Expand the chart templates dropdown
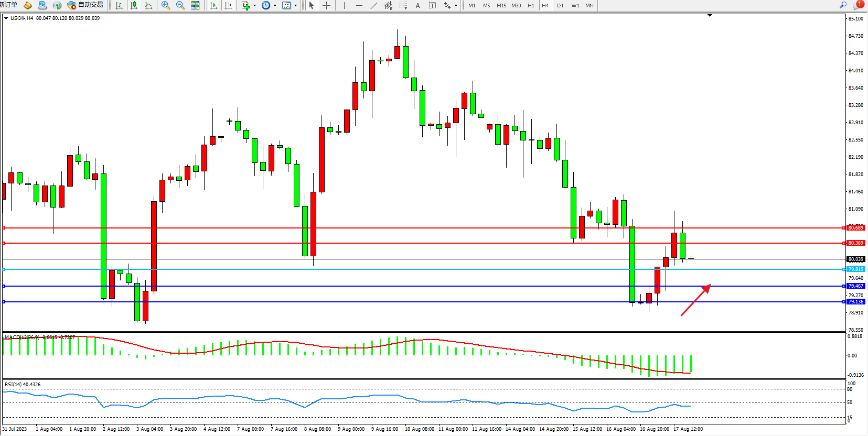This screenshot has height=436, width=868. point(295,6)
